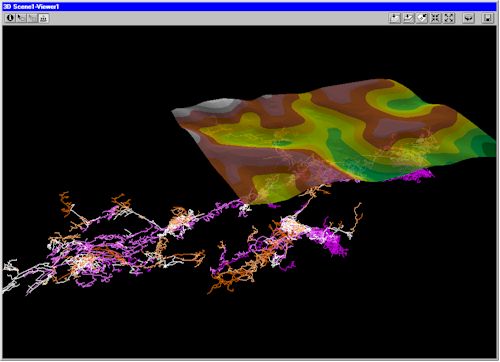Activate the diagonal arrow with diamond target icon
500x362 pixels.
click(422, 18)
